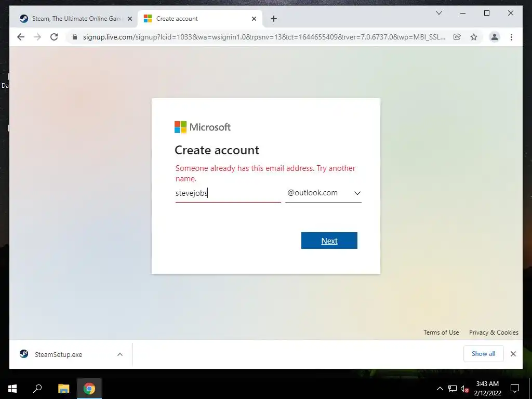The image size is (532, 399).
Task: Open the downloaded SteamSetup.exe file
Action: 58,354
